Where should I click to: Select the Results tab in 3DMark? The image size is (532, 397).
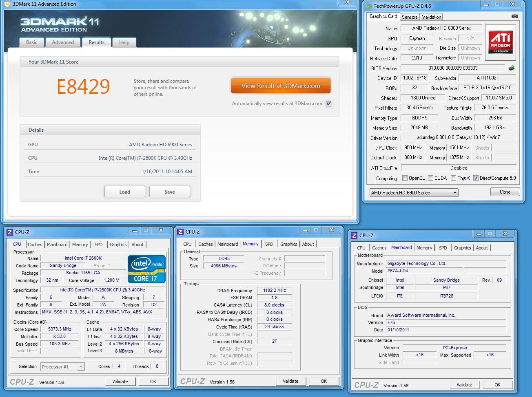tap(96, 42)
